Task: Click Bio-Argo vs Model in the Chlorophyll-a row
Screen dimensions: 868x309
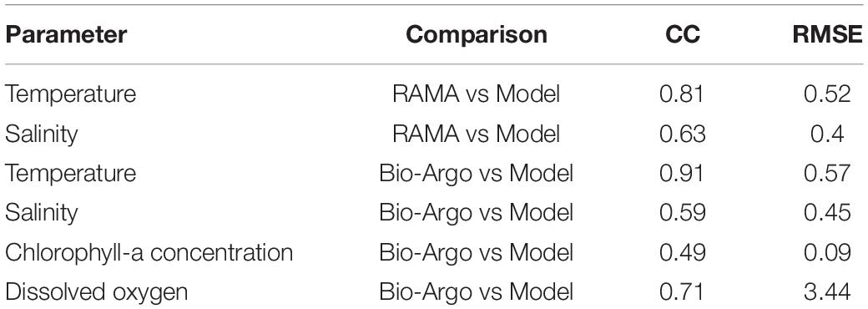Action: click(476, 252)
